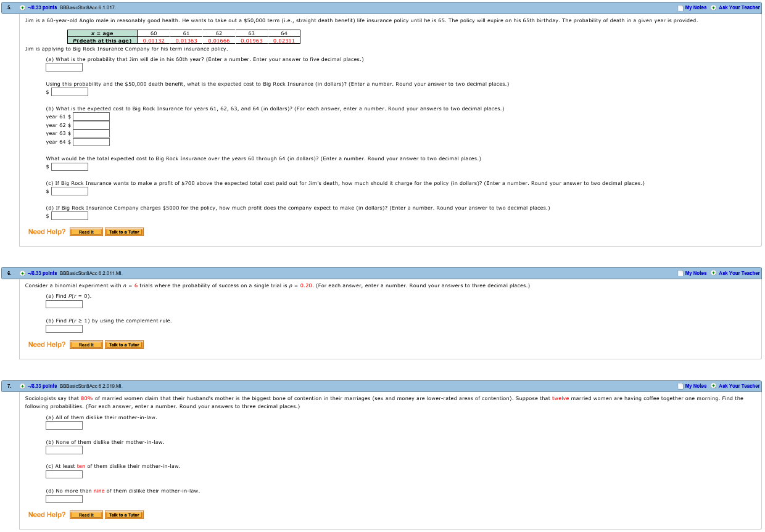The width and height of the screenshot is (765, 532).
Task: Click question code BBBasicStat8Acc 6.1.017
Action: (88, 7)
